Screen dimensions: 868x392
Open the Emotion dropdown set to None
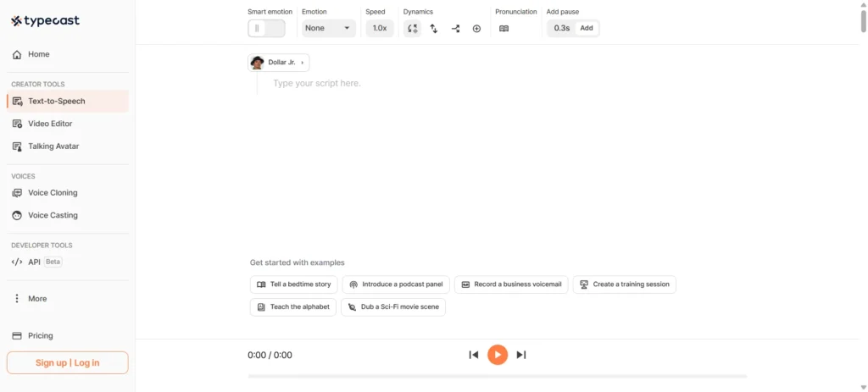[x=329, y=28]
